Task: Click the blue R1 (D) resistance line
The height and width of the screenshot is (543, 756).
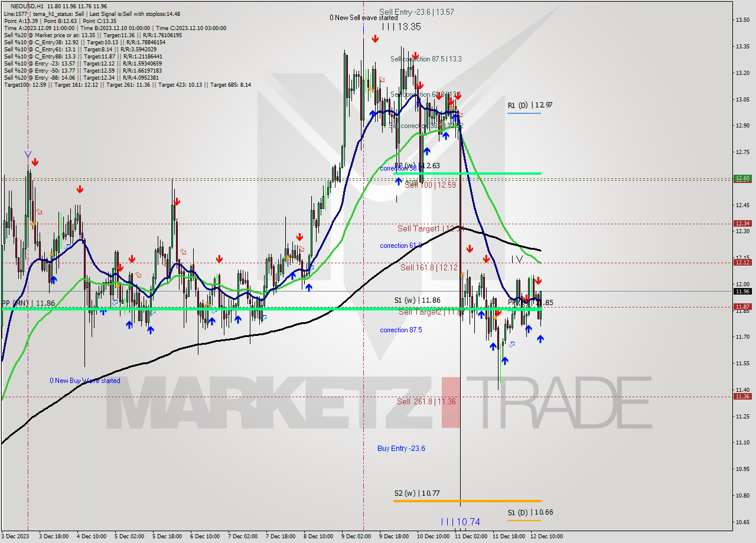Action: coord(524,113)
